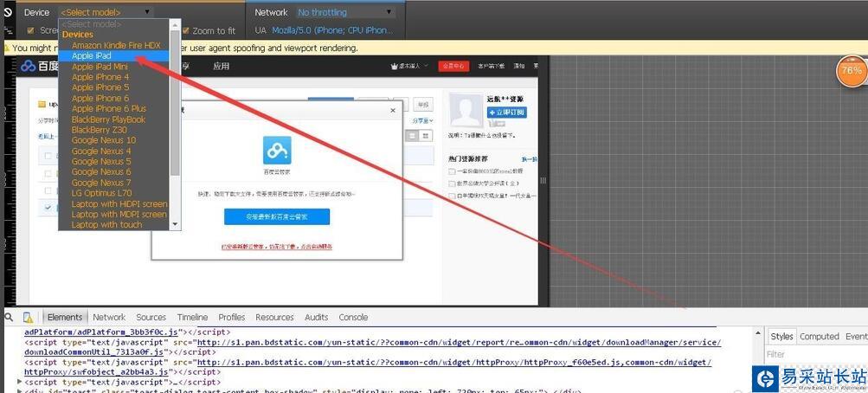868x393 pixels.
Task: Switch to Timeline tab
Action: [x=193, y=317]
